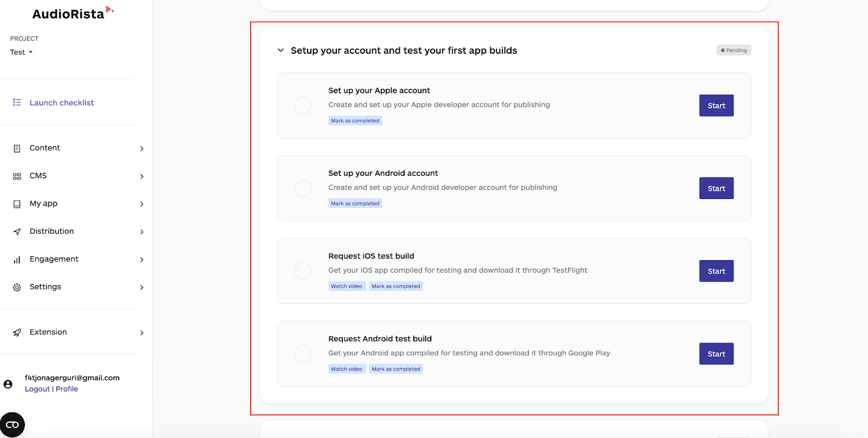Mark iOS test build as completed
This screenshot has height=438, width=868.
396,286
